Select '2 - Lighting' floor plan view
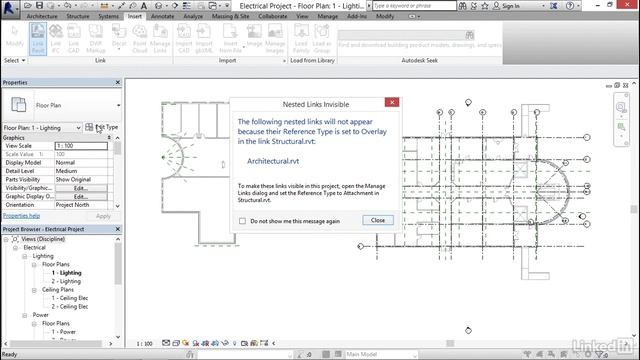The image size is (640, 360). pyautogui.click(x=66, y=281)
